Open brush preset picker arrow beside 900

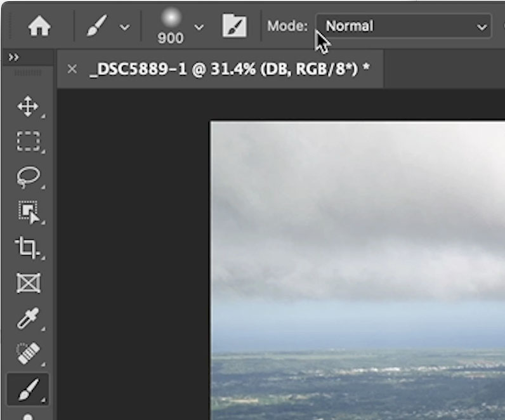click(x=199, y=27)
